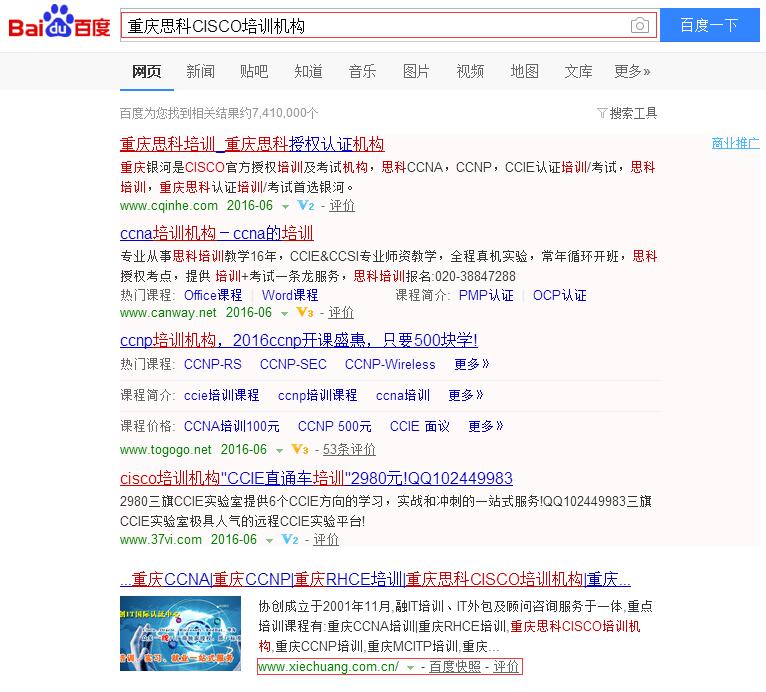Show 更多 courses after CCNP-Wireless

click(472, 365)
